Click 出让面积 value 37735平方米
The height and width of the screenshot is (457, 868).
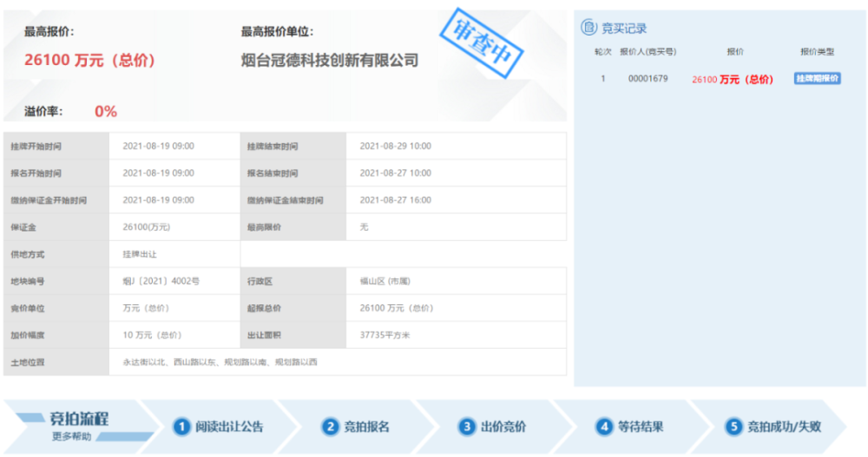(385, 336)
